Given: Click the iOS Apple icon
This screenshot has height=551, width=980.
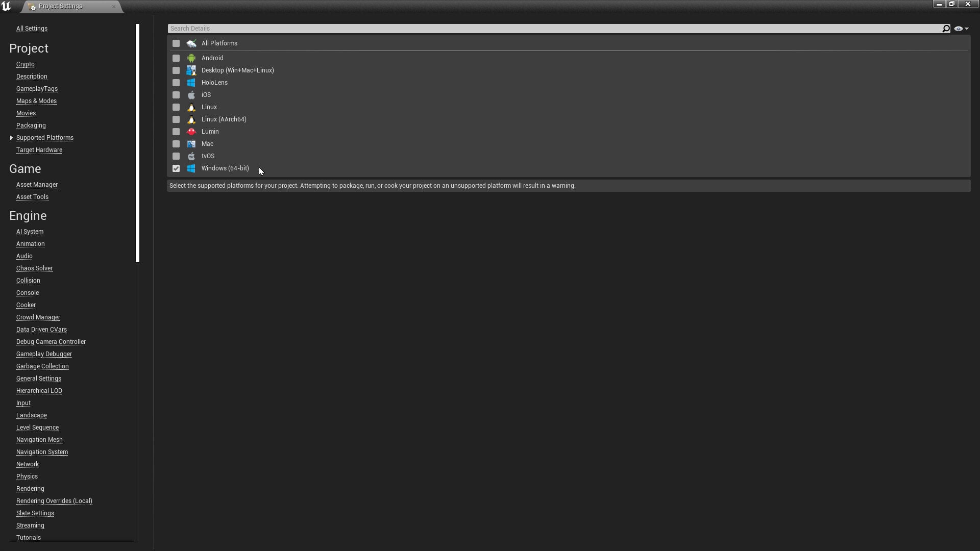Looking at the screenshot, I should pyautogui.click(x=191, y=95).
